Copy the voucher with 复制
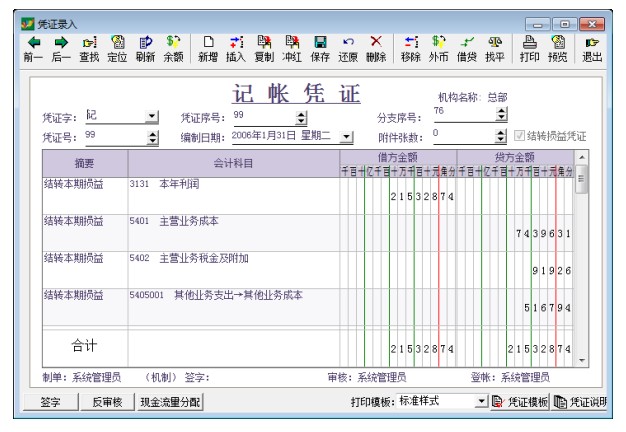The height and width of the screenshot is (432, 626). [x=264, y=50]
